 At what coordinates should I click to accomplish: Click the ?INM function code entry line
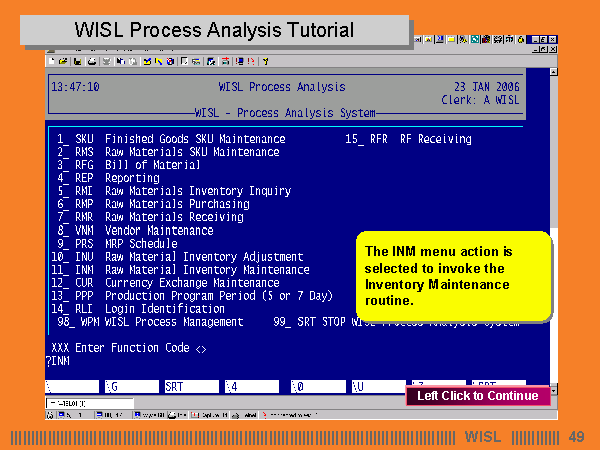(60, 361)
